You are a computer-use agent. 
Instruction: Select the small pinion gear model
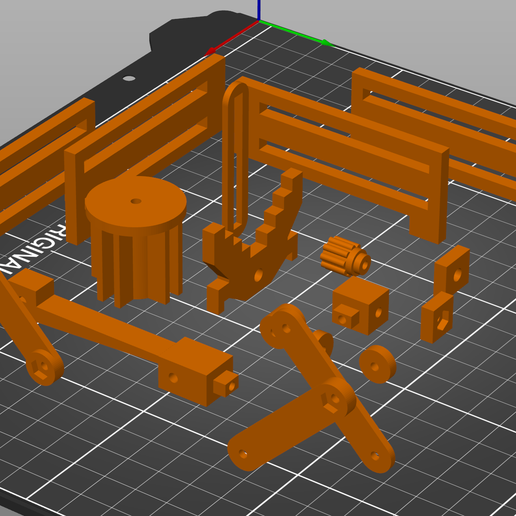tap(345, 257)
